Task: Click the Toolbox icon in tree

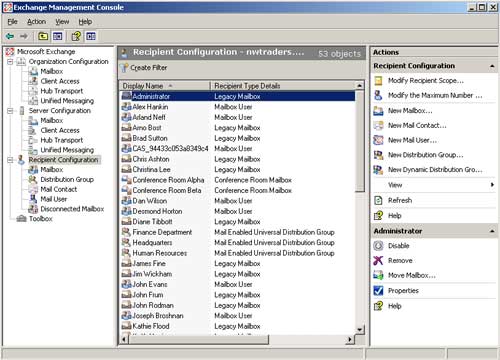Action: (21, 219)
